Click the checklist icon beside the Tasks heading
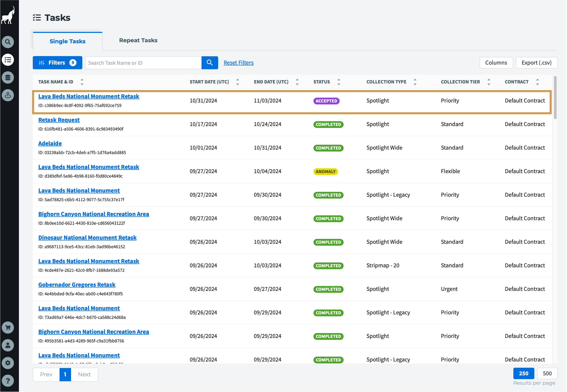Screen dimensions: 567x392 37,17
